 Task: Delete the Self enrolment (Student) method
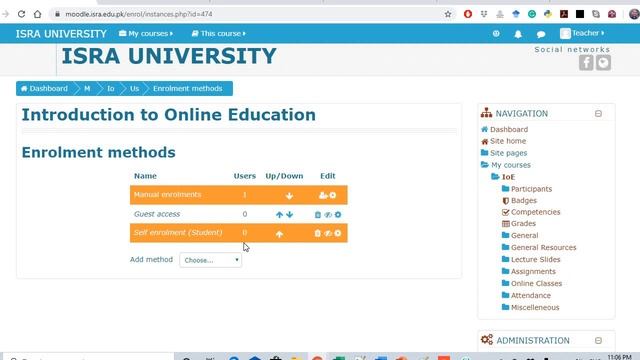318,233
